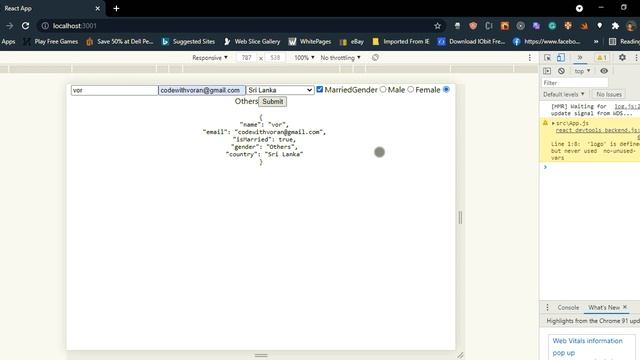Open drawer options three-dot menu

pyautogui.click(x=547, y=307)
